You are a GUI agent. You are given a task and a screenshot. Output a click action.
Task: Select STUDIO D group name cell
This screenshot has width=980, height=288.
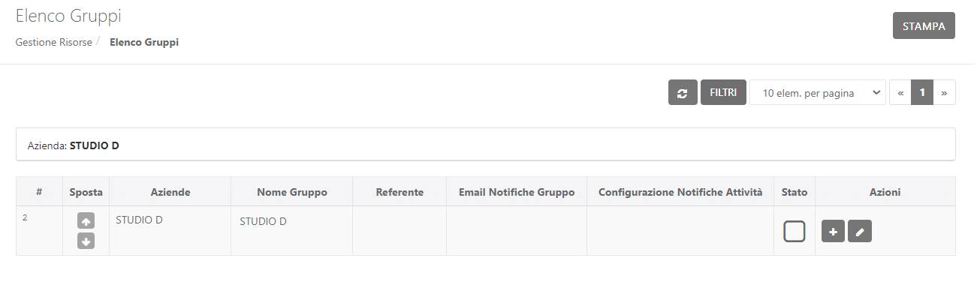pos(263,221)
